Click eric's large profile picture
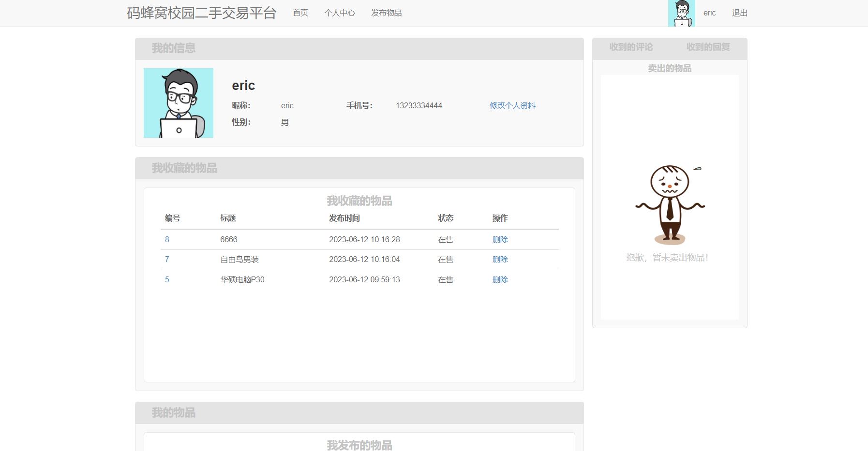This screenshot has height=451, width=868. click(x=179, y=103)
